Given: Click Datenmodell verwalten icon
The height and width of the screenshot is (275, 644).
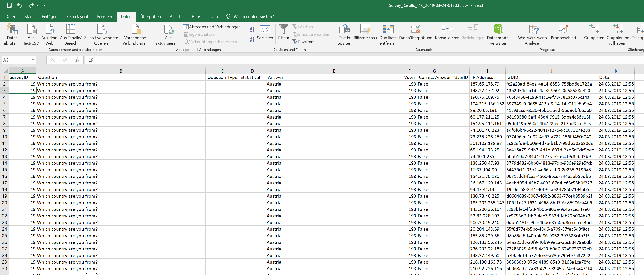Looking at the screenshot, I should [x=498, y=29].
